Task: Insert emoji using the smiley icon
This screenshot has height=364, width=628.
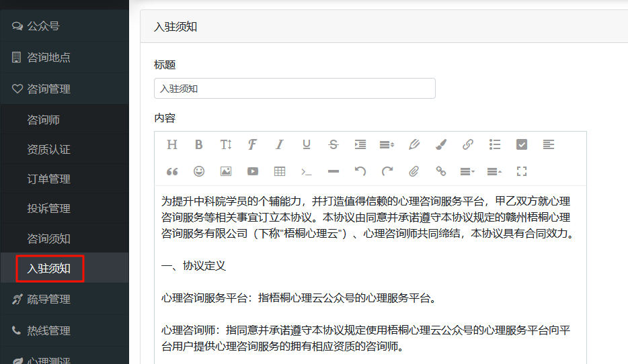Action: point(198,171)
